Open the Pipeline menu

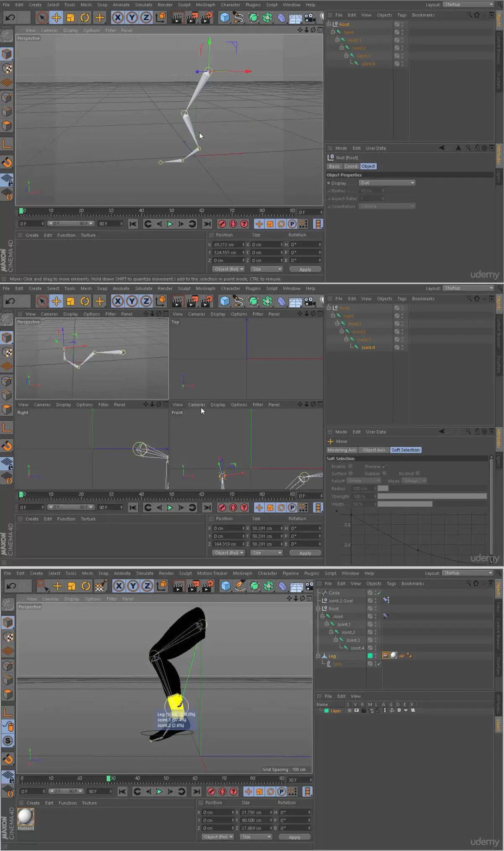pos(291,573)
